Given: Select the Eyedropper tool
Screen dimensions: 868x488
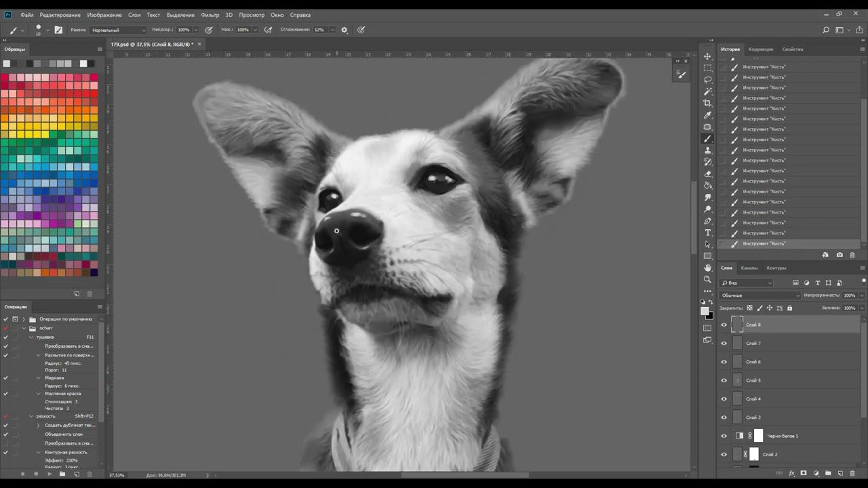Looking at the screenshot, I should tap(708, 115).
